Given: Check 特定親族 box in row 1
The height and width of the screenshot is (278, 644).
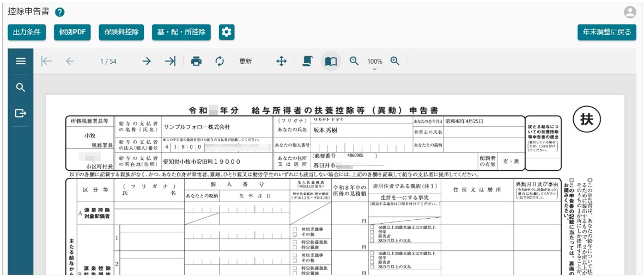Looking at the screenshot, I should tap(294, 247).
